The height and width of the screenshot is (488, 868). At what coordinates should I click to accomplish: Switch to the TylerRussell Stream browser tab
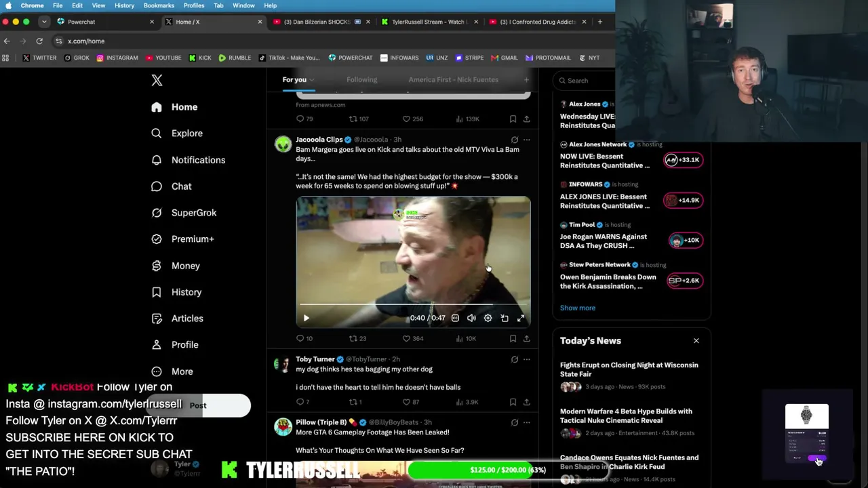coord(429,22)
